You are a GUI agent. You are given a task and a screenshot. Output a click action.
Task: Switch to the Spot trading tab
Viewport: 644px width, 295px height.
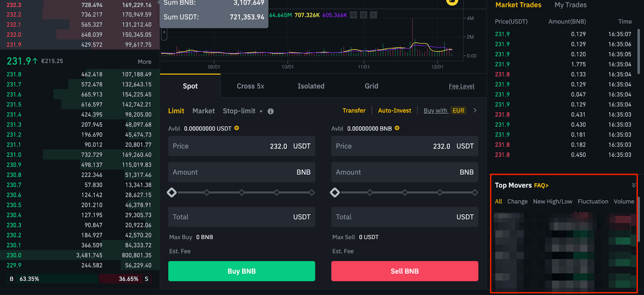pyautogui.click(x=190, y=86)
